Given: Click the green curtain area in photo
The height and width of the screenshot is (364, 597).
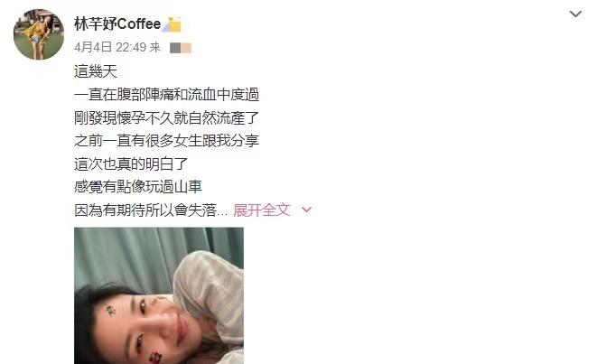Looking at the screenshot, I should (x=126, y=255).
